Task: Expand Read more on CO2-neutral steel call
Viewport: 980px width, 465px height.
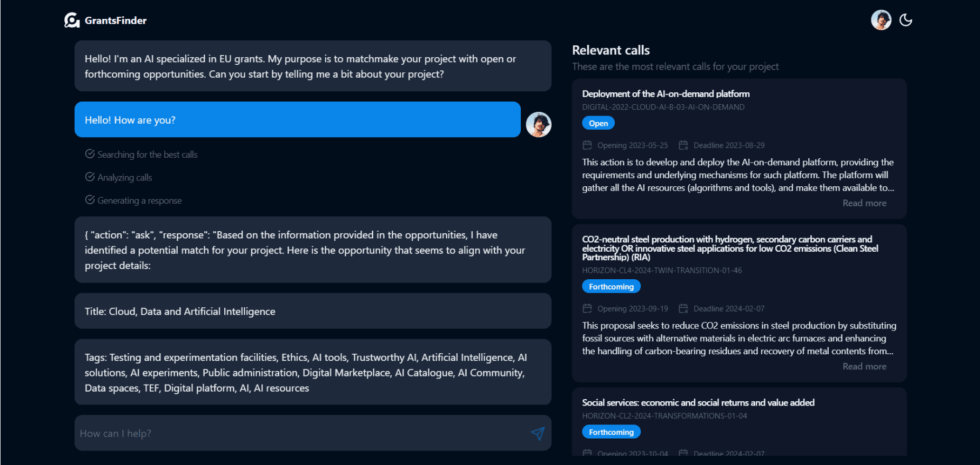Action: coord(864,366)
